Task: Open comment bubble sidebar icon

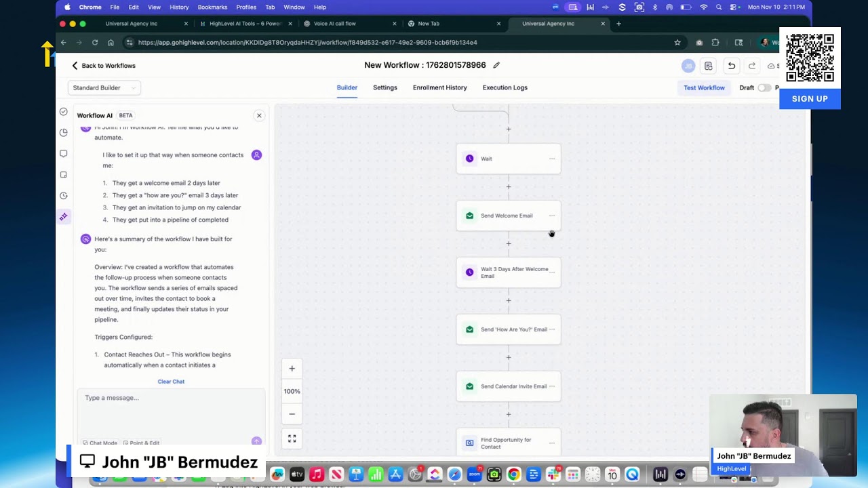Action: coord(63,153)
